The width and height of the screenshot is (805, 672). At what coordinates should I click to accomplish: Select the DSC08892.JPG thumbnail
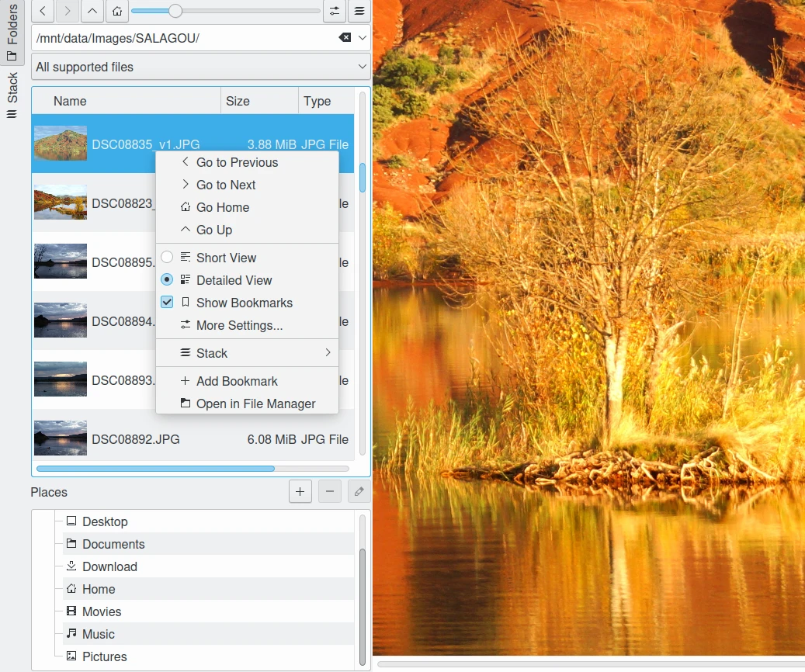click(x=61, y=438)
